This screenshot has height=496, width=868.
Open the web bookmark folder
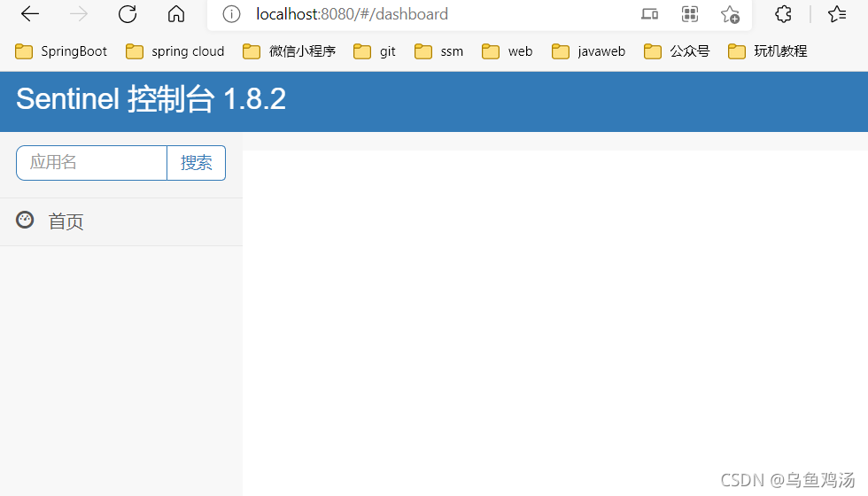coord(507,51)
